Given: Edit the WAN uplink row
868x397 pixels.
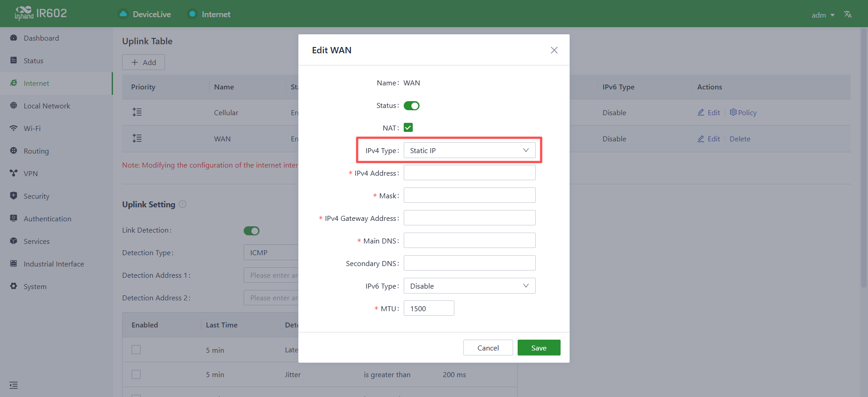Looking at the screenshot, I should coord(709,139).
